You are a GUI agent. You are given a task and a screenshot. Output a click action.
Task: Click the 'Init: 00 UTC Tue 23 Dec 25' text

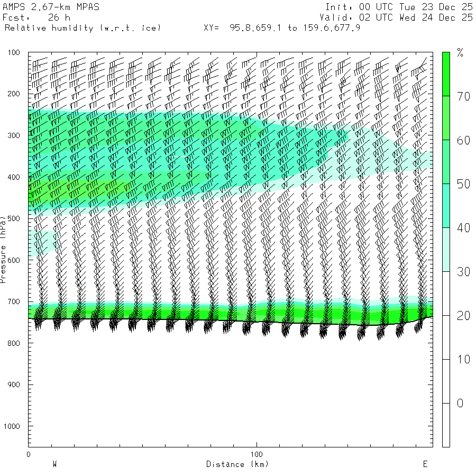click(x=399, y=7)
